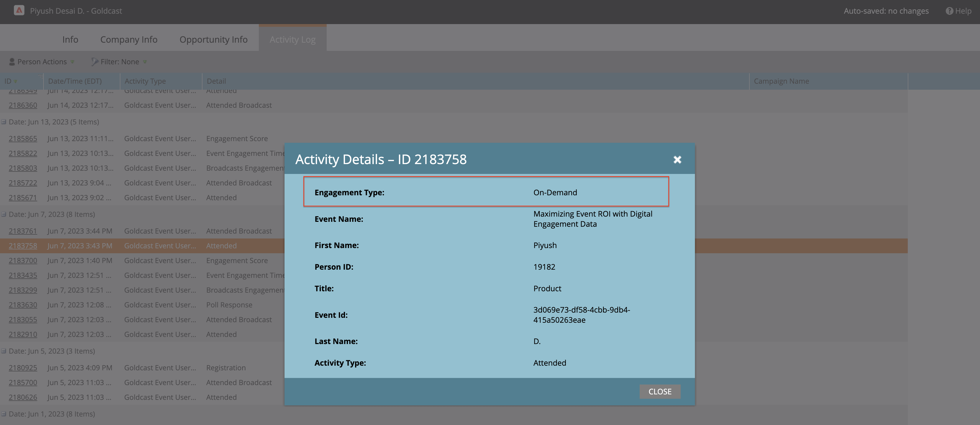The image size is (980, 425).
Task: Switch to the Info tab
Action: point(70,40)
